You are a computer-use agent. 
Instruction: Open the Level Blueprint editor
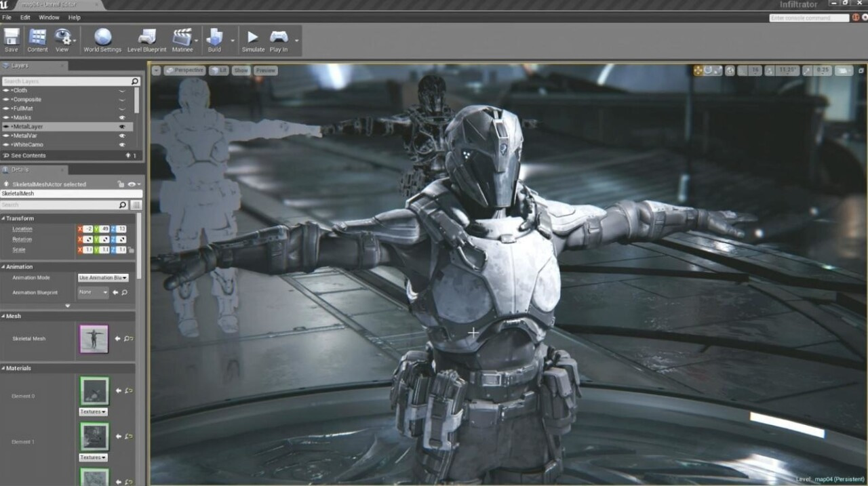coord(146,39)
